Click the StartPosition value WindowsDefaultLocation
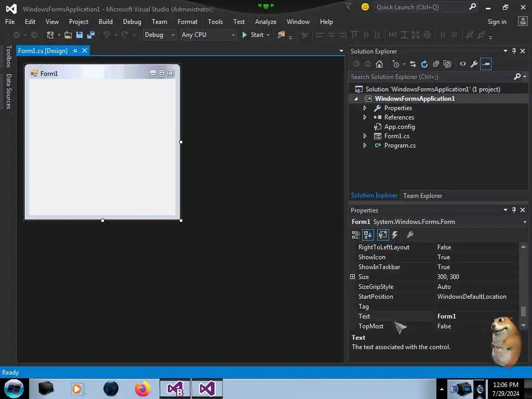 [x=472, y=297]
